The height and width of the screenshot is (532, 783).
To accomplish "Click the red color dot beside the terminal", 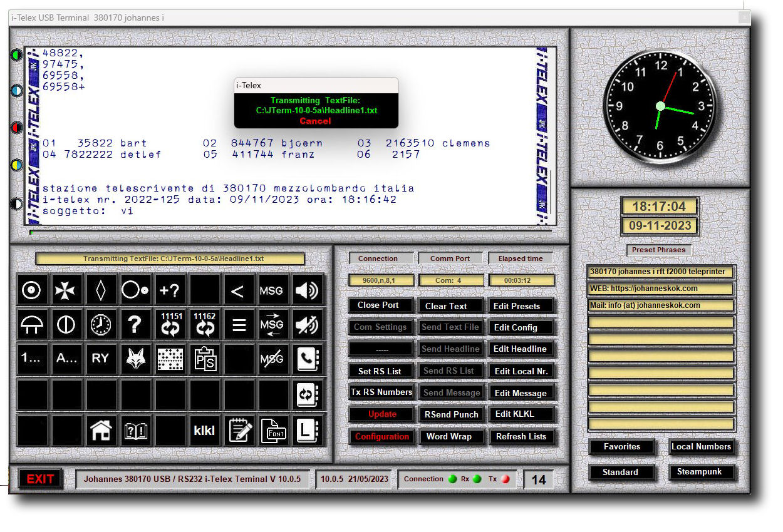I will coord(16,128).
